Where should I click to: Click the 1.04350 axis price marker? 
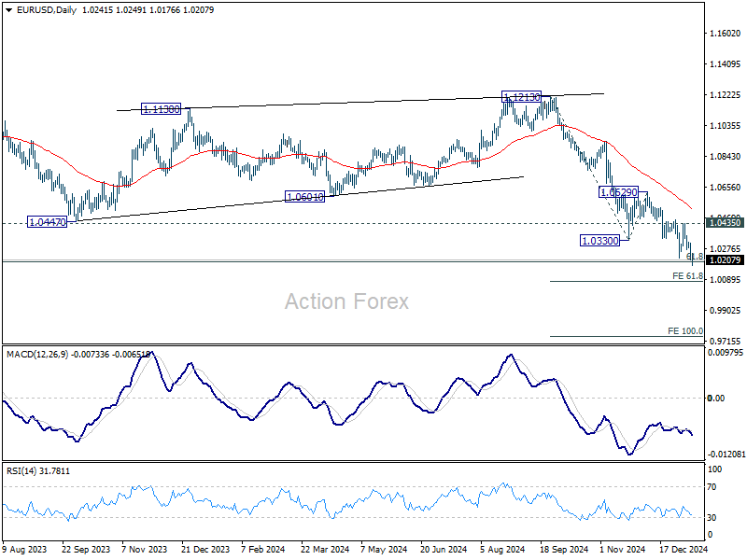pos(726,223)
